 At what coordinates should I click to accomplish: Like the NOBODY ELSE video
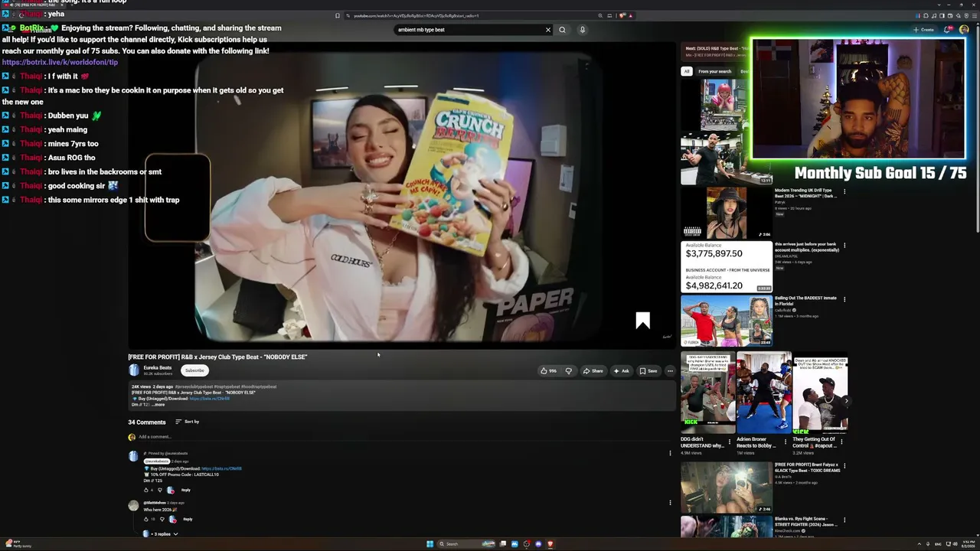tap(548, 371)
